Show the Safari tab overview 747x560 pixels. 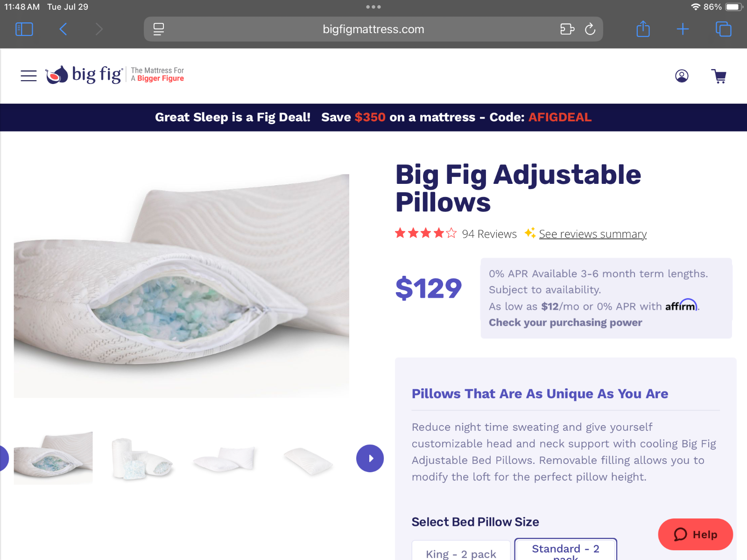click(723, 29)
